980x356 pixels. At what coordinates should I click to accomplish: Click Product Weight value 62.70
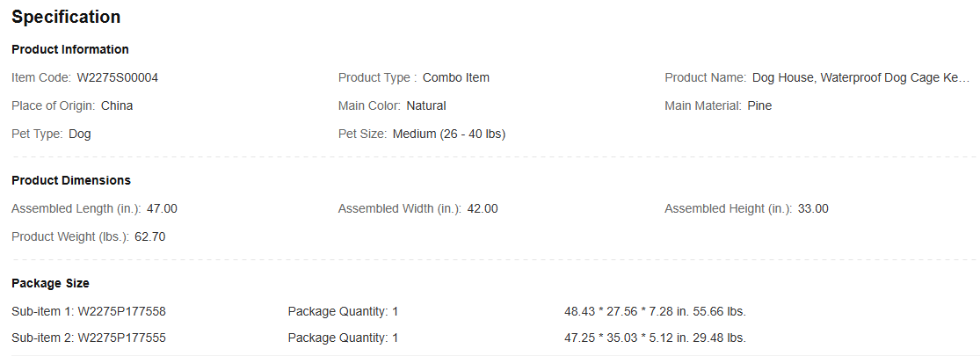[x=149, y=236]
